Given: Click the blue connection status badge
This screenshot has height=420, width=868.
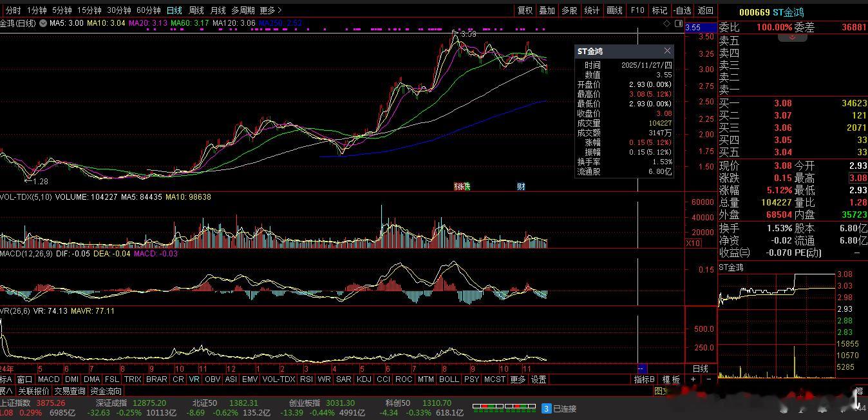Looking at the screenshot, I should pos(546,408).
